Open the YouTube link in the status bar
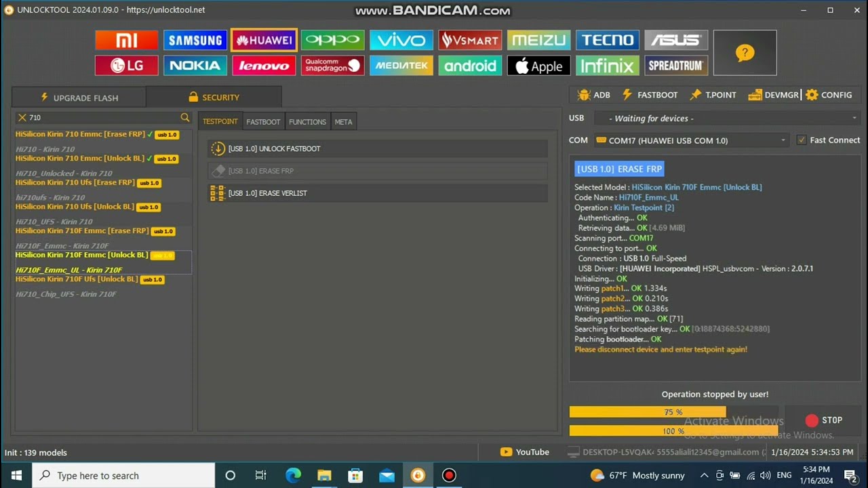Screen dimensions: 868x488 [525, 452]
